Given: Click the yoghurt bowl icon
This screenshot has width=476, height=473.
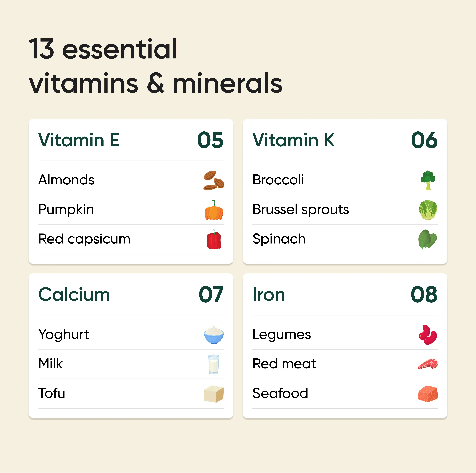Looking at the screenshot, I should point(214,334).
